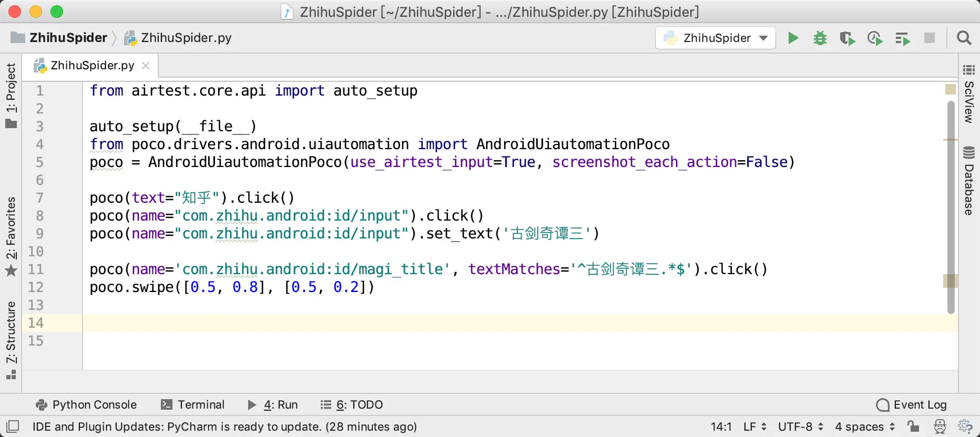This screenshot has width=980, height=437.
Task: Change the UTF-8 file encoding
Action: 801,426
